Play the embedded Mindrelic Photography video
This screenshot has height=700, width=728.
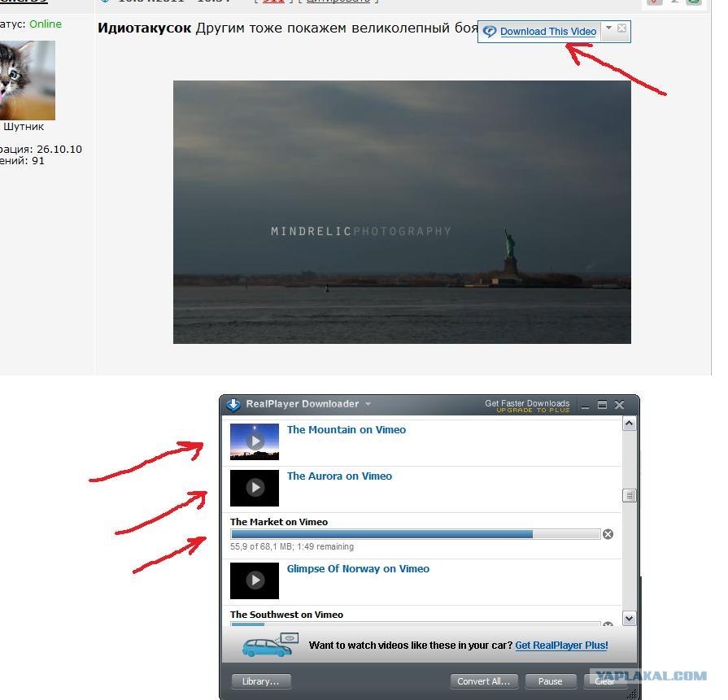pos(402,212)
